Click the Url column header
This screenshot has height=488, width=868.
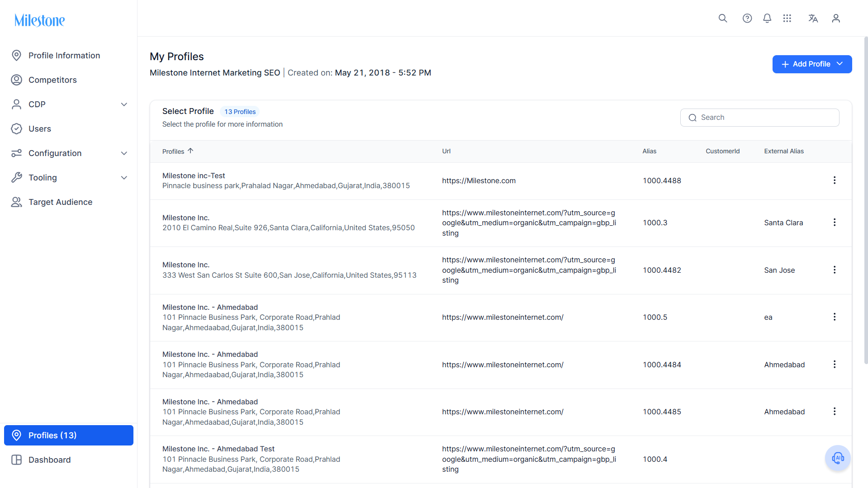tap(446, 151)
